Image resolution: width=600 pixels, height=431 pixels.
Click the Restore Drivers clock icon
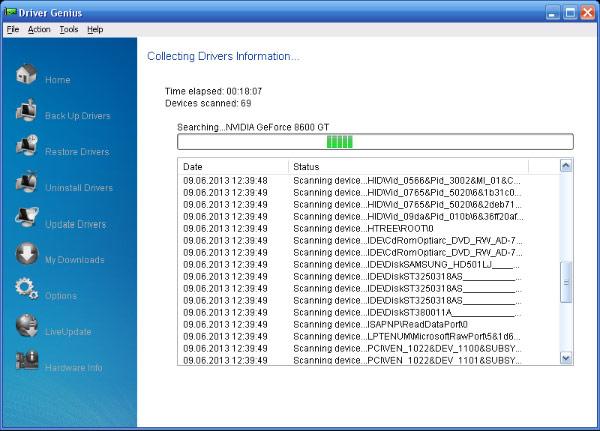(x=26, y=145)
